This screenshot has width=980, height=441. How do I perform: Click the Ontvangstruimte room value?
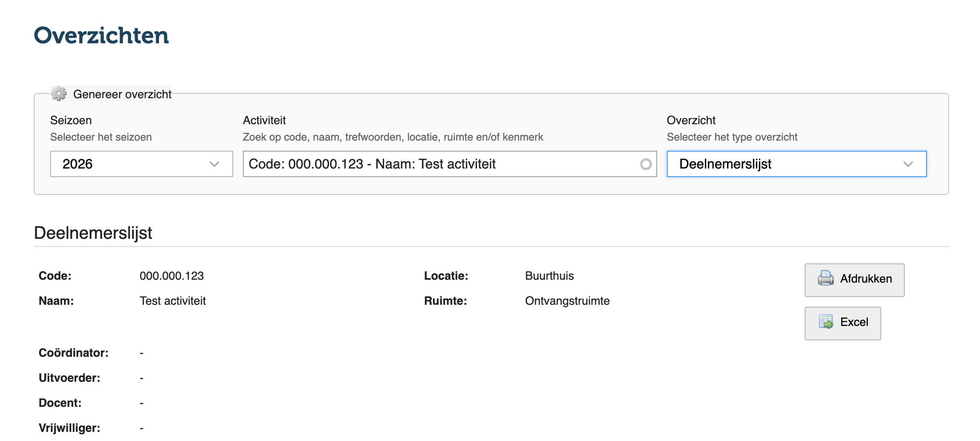tap(567, 301)
